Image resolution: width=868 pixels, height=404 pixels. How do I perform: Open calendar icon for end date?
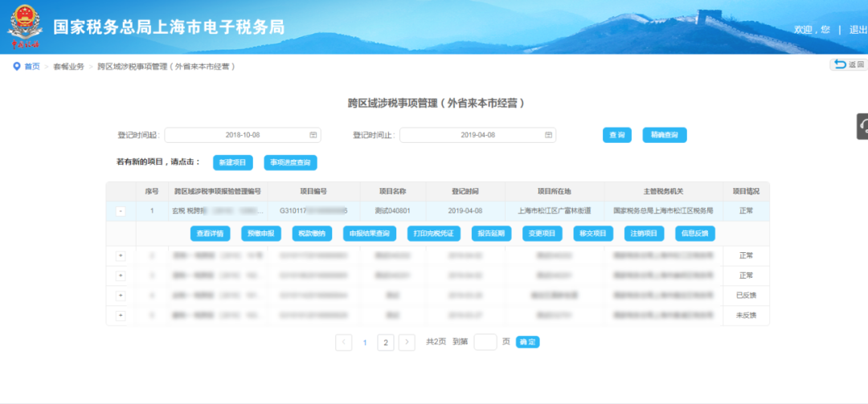pos(548,135)
